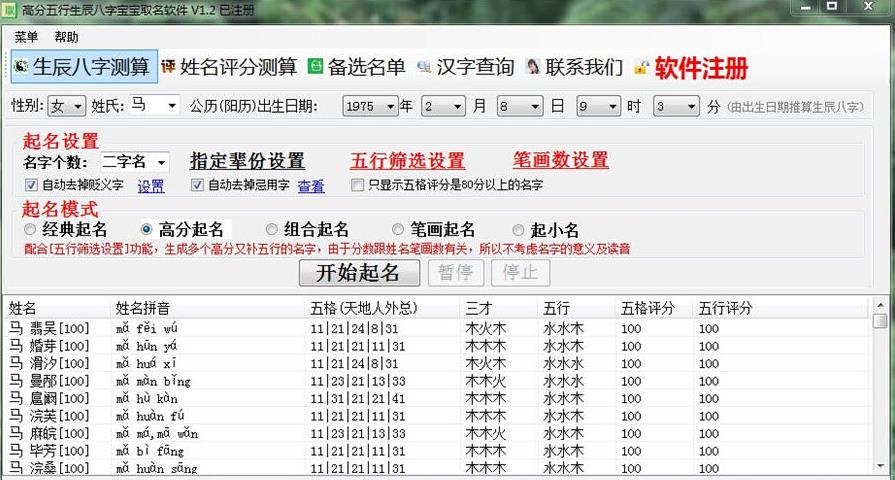This screenshot has width=895, height=480.
Task: Click the 姓名拼音 column header
Action: coord(207,309)
